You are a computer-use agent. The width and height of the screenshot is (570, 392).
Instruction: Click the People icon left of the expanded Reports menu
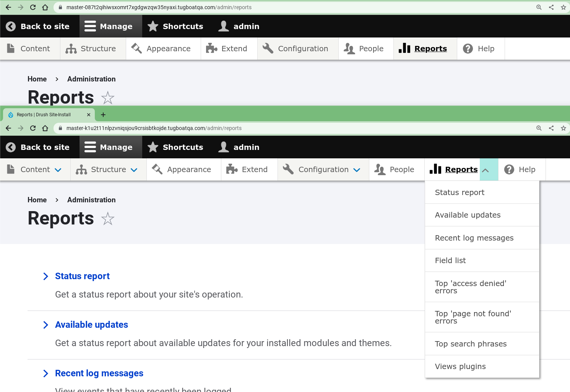click(380, 169)
